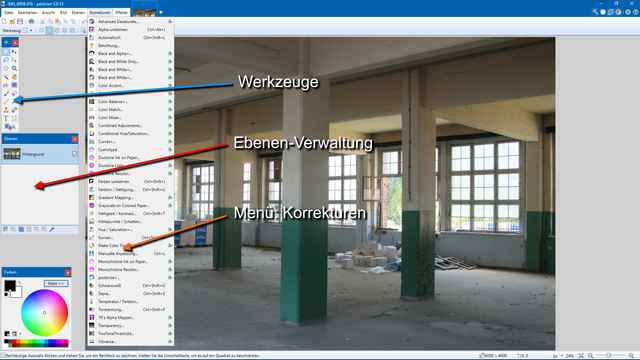Choose Advanced Desaturate menu entry
640x360 pixels.
131,21
